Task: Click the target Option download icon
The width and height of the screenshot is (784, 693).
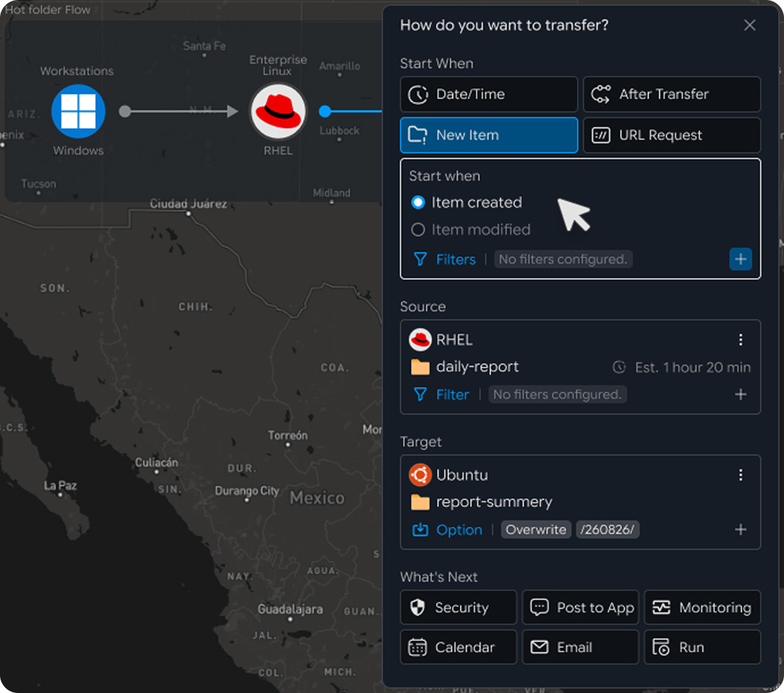Action: (x=420, y=529)
